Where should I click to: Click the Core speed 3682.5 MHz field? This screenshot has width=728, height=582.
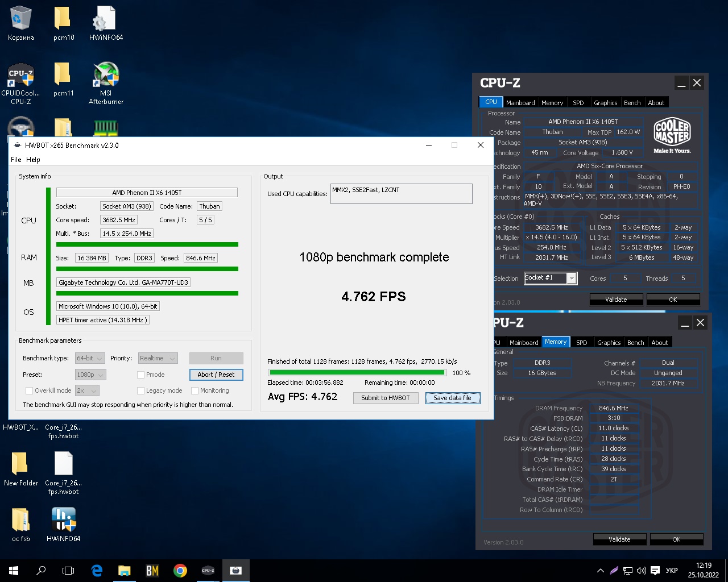[118, 220]
